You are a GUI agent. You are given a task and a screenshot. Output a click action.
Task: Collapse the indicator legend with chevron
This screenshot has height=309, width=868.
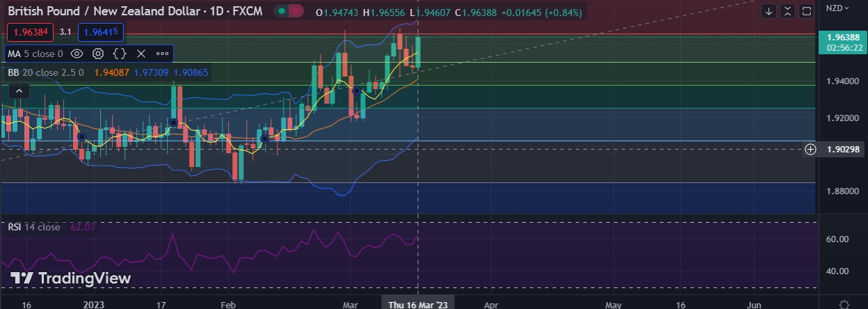[x=19, y=90]
